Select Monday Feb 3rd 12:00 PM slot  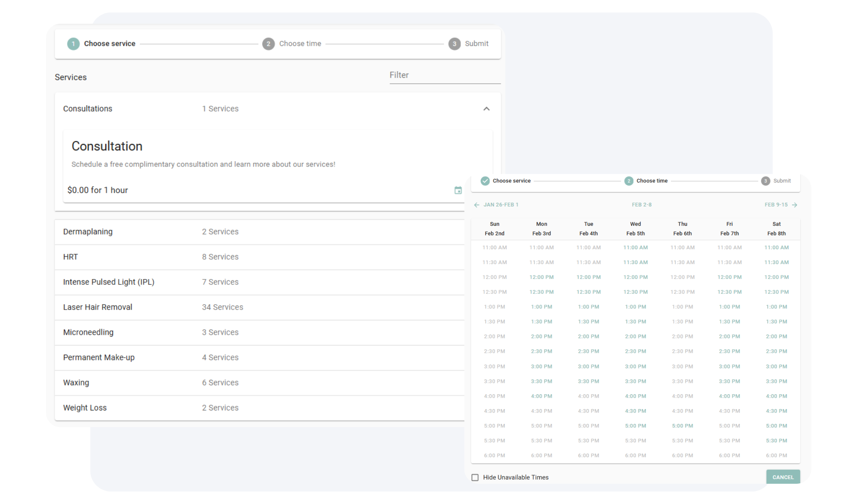(541, 277)
